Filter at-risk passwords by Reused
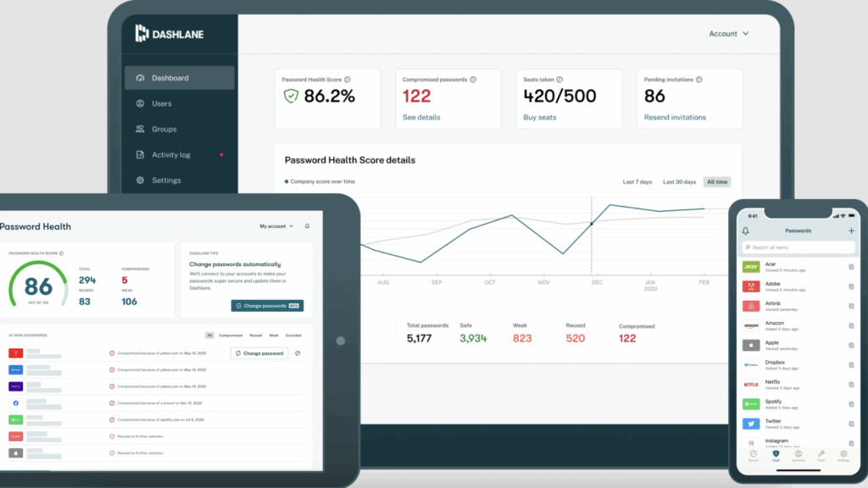 pos(256,335)
